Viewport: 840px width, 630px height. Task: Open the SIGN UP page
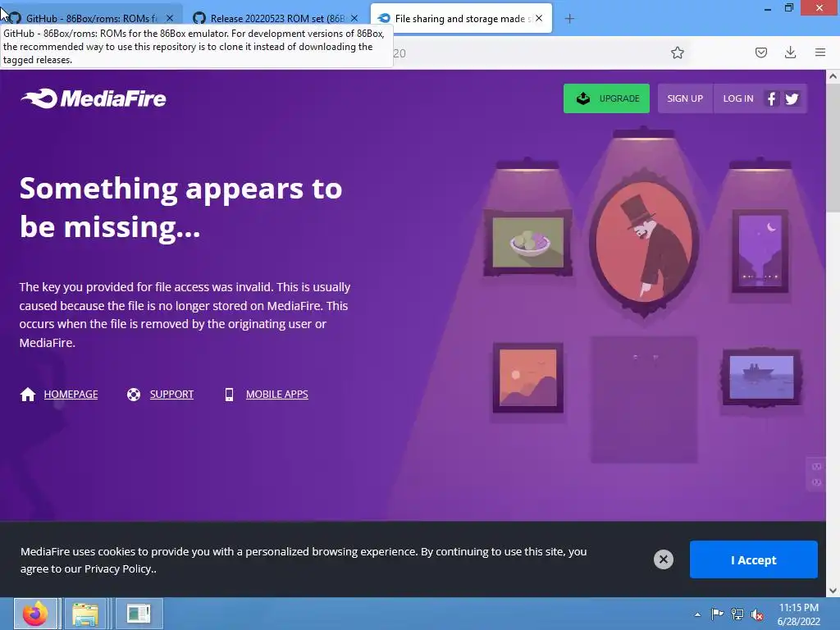pyautogui.click(x=685, y=98)
